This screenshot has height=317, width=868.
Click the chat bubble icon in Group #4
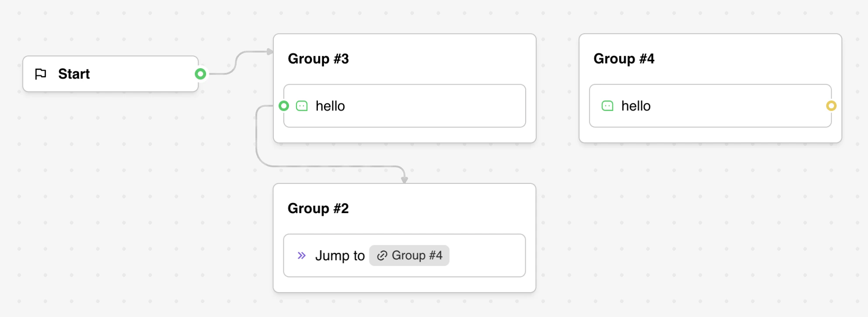[607, 106]
